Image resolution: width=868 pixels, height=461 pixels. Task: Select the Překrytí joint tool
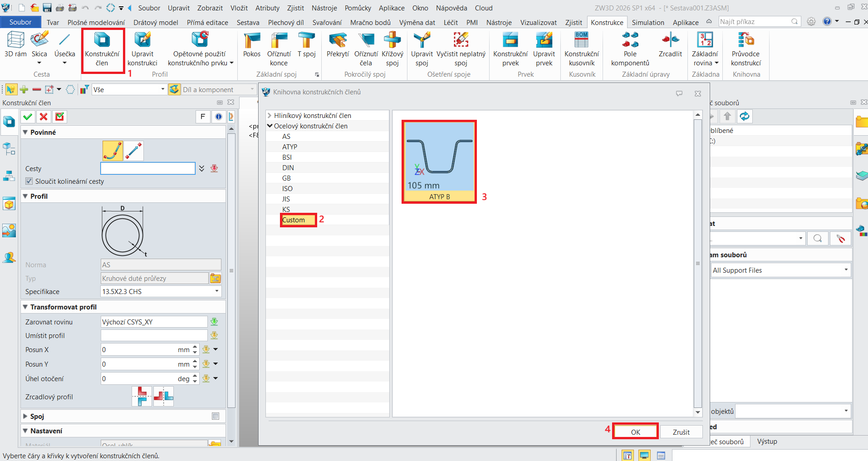point(338,44)
